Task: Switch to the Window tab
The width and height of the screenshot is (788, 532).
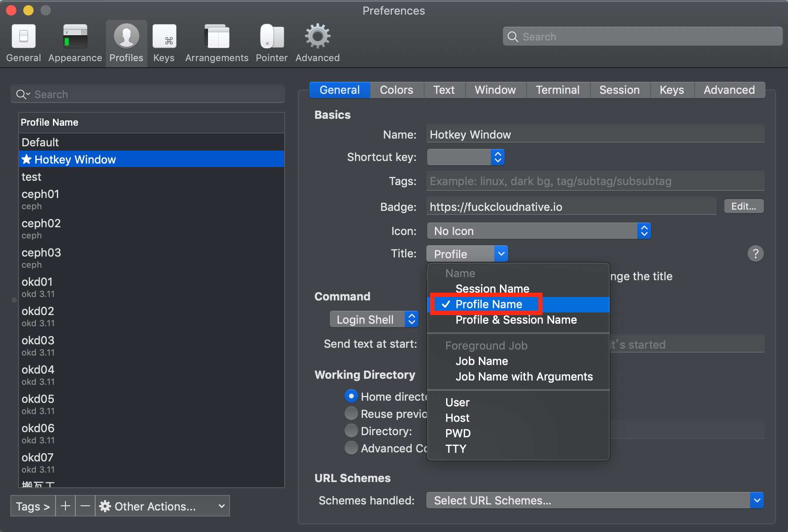Action: click(495, 90)
